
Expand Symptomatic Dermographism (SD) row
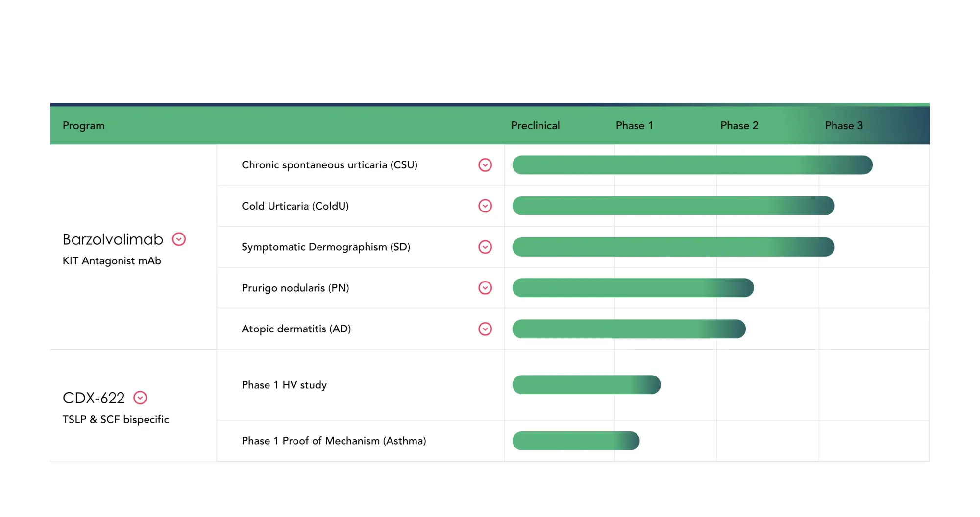coord(485,247)
